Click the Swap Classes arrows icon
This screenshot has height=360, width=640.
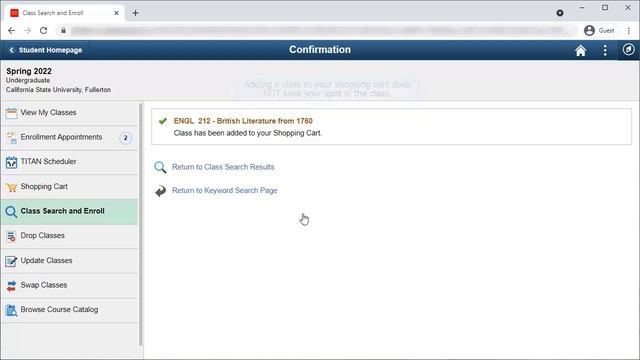pyautogui.click(x=11, y=285)
